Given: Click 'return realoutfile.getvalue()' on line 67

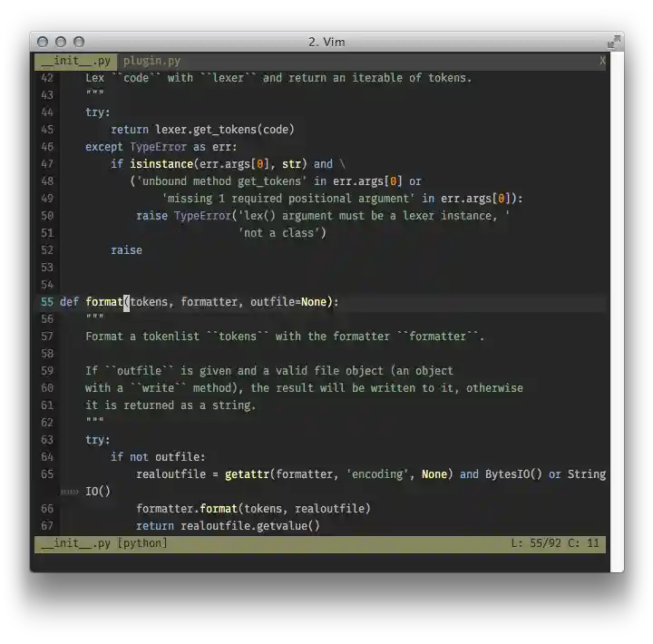Looking at the screenshot, I should coord(228,526).
